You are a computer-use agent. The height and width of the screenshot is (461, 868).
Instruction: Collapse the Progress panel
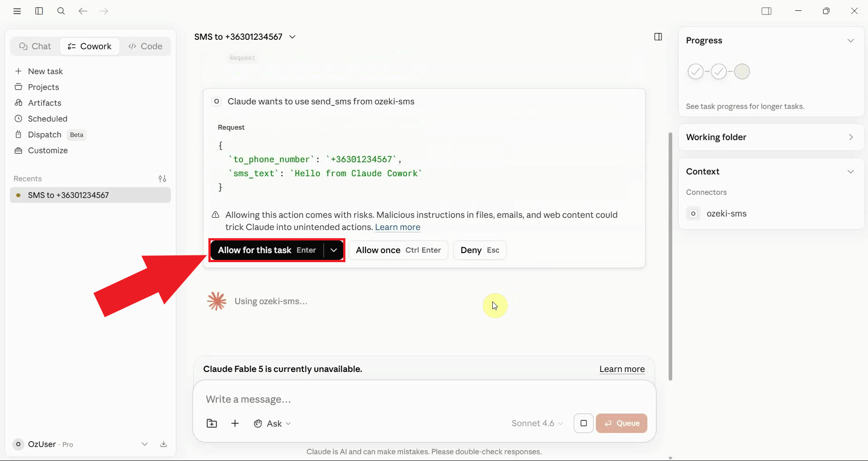coord(850,41)
